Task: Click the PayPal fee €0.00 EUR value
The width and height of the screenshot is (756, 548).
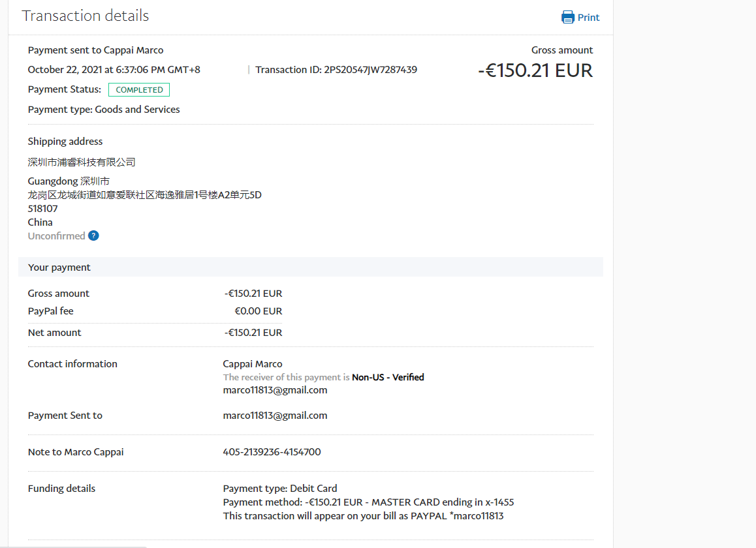Action: 258,311
